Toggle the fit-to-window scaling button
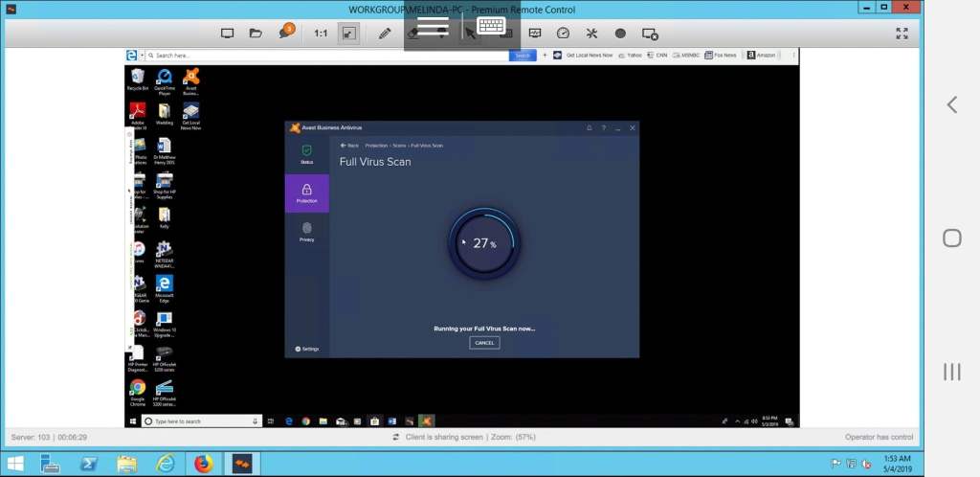The image size is (980, 477). (348, 34)
